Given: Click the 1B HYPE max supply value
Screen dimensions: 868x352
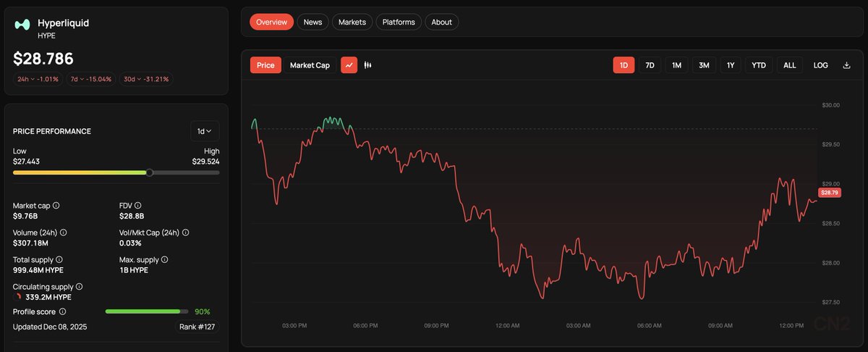Looking at the screenshot, I should coord(134,269).
